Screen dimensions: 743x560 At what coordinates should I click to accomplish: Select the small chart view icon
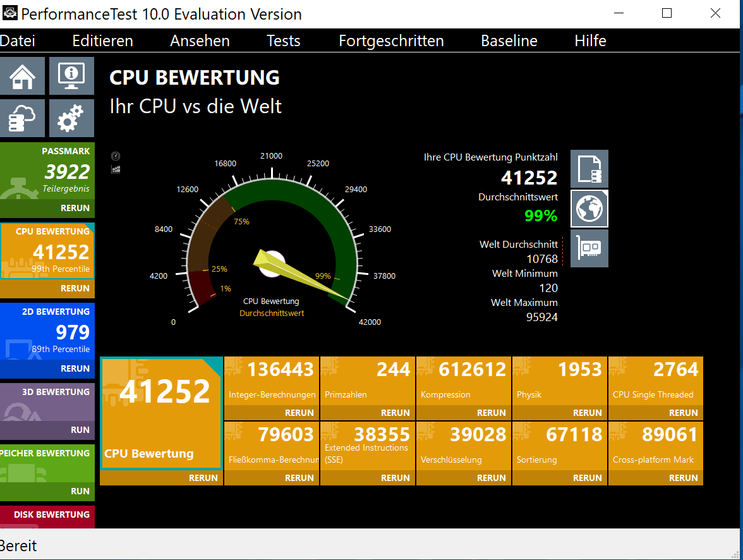(x=116, y=169)
